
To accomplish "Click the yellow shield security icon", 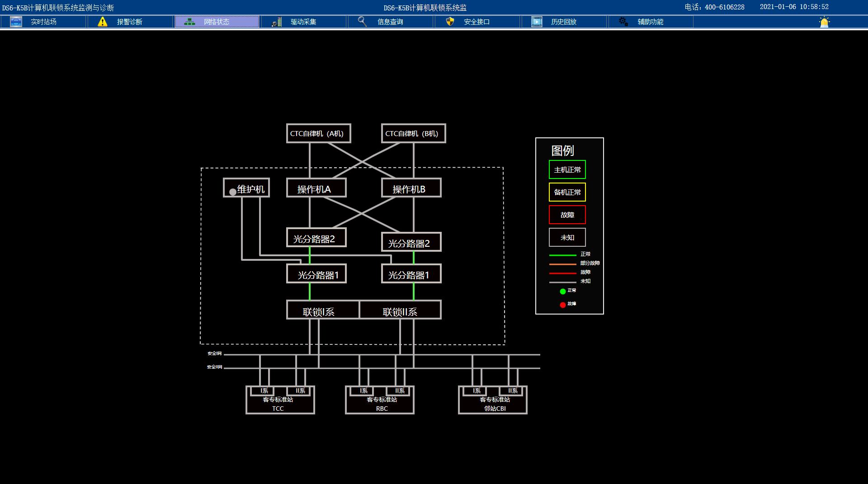I will 450,21.
